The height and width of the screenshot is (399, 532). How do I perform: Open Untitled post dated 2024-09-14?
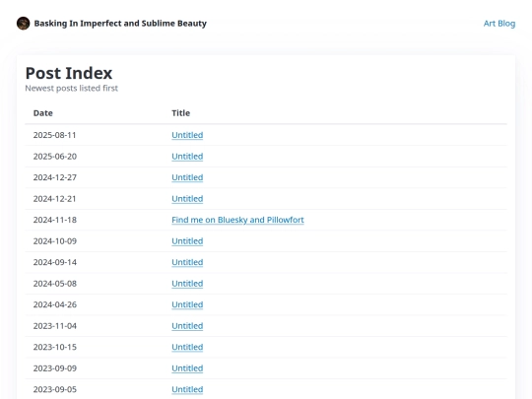(x=187, y=262)
